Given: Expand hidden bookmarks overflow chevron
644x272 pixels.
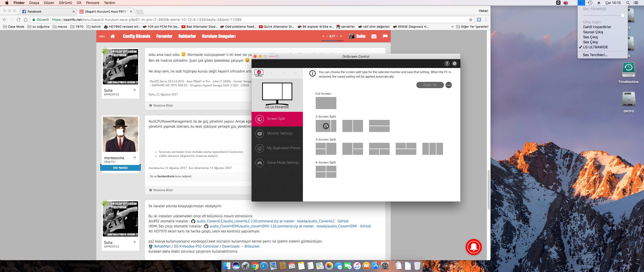Looking at the screenshot, I should click(x=452, y=26).
